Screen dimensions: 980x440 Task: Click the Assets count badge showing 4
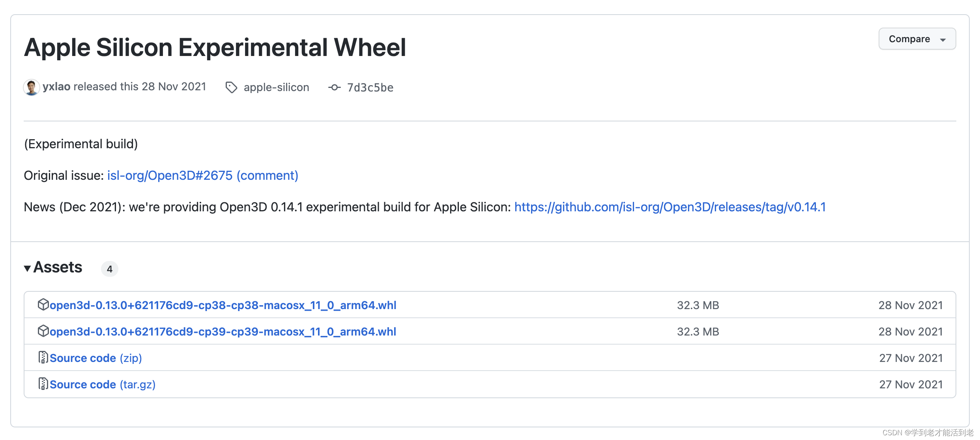[110, 269]
